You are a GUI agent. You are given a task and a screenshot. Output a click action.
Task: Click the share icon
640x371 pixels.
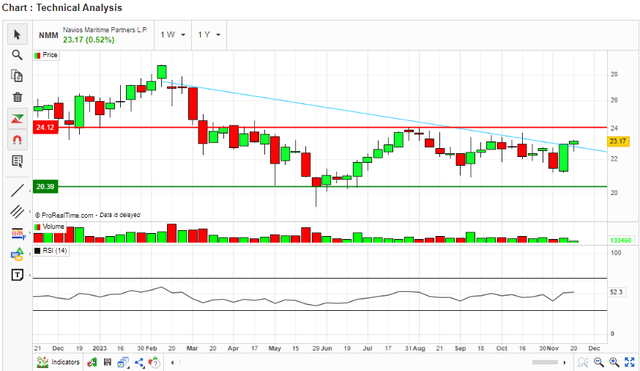(139, 362)
